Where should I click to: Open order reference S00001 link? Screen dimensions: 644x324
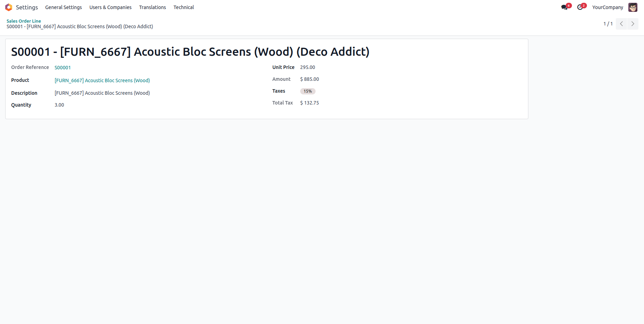tap(63, 68)
